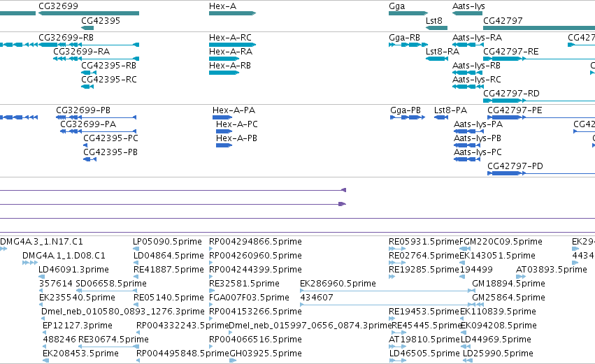Click the EP12127.3prime EST label
The height and width of the screenshot is (364, 595).
(x=78, y=326)
